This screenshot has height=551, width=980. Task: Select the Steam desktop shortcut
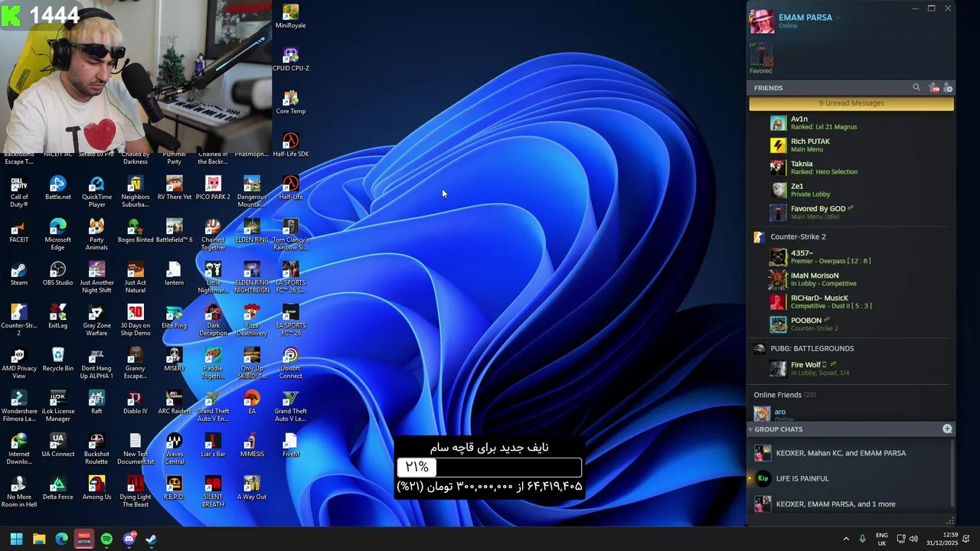point(19,274)
